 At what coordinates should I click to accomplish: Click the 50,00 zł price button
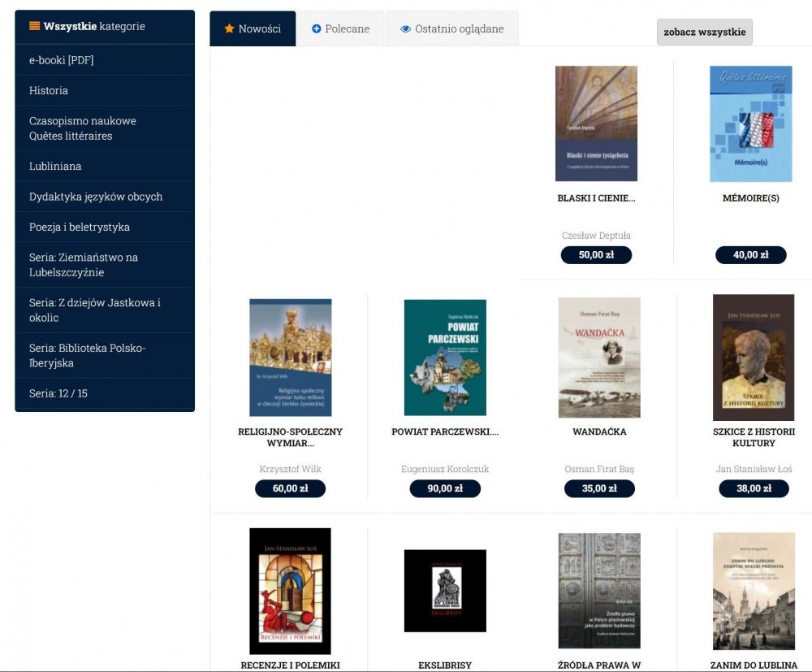596,255
